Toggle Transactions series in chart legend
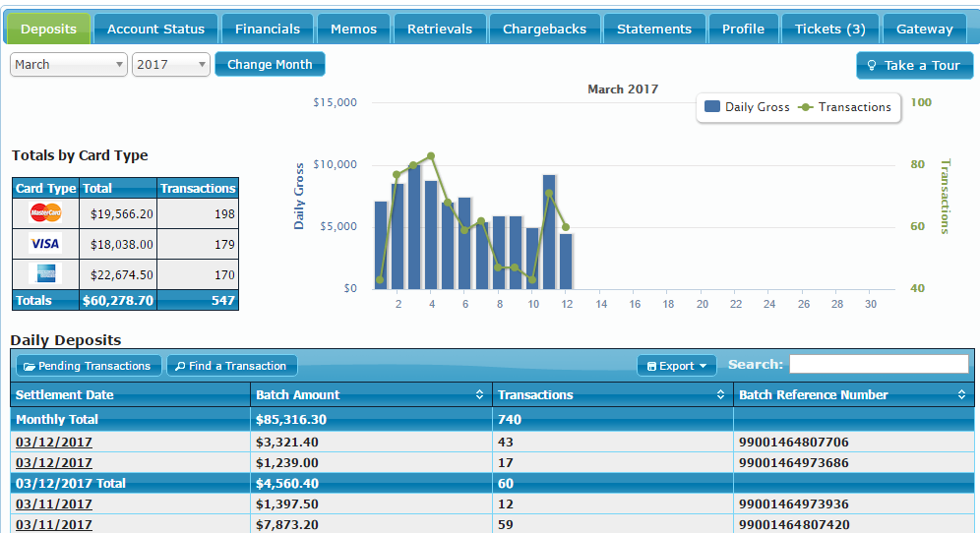Image resolution: width=980 pixels, height=533 pixels. [844, 107]
